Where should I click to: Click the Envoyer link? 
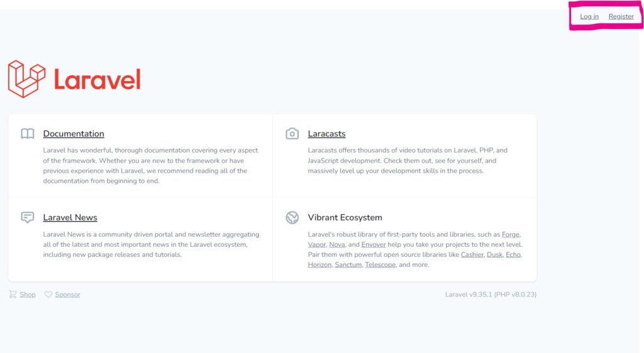click(x=374, y=244)
